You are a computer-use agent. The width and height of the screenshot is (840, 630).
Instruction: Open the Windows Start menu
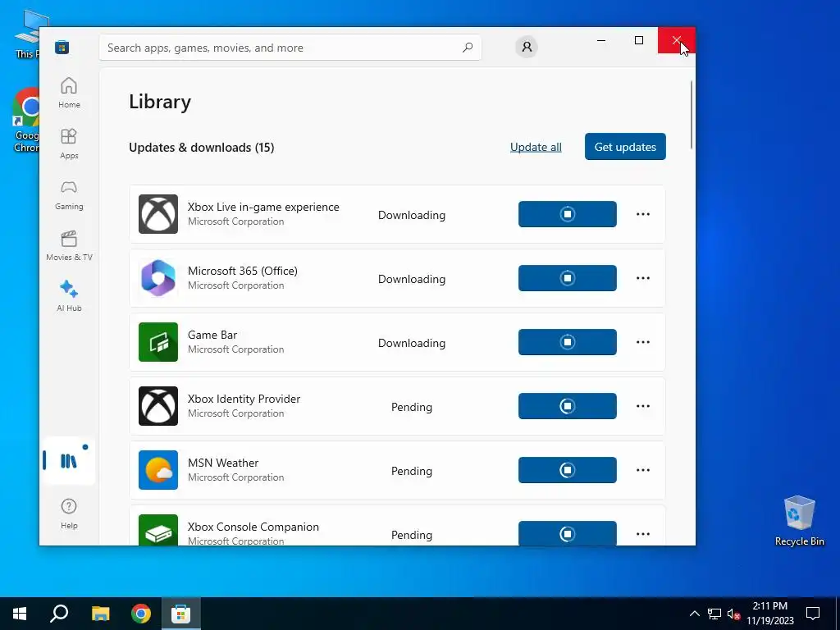(20, 614)
